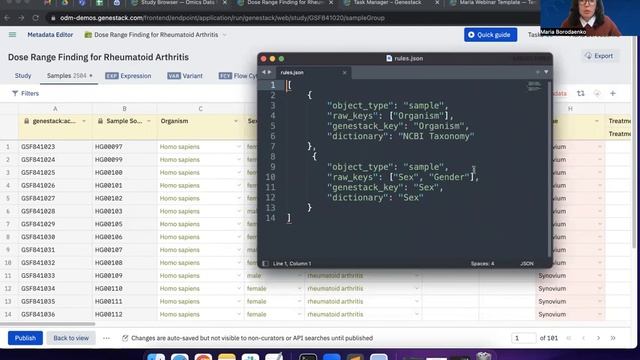
Task: Open Organism dropdown in row 5
Action: click(239, 198)
